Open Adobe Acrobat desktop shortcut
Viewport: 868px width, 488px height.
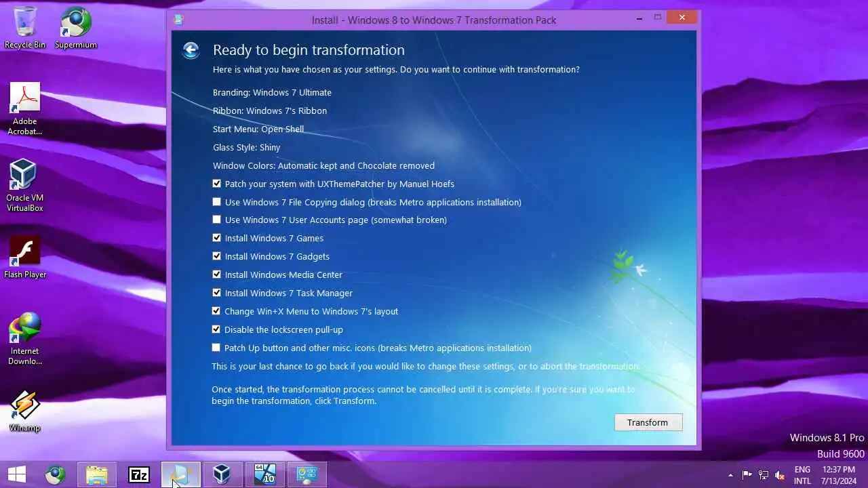tap(25, 109)
